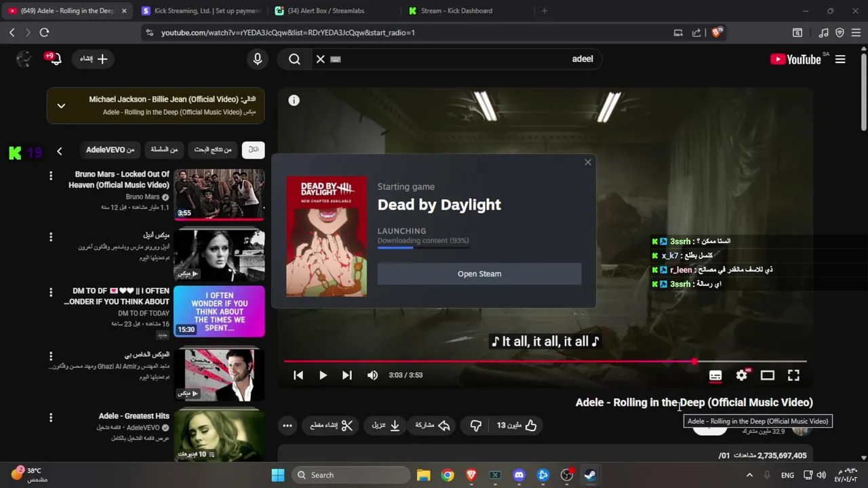The image size is (868, 488).
Task: Open the I OFTEN WONDER video thumbnail
Action: (x=219, y=311)
